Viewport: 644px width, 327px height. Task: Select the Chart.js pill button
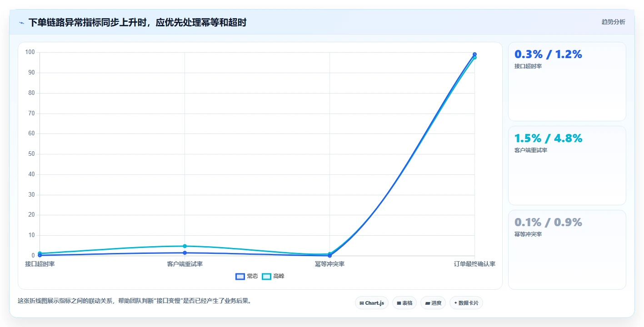[x=371, y=303]
